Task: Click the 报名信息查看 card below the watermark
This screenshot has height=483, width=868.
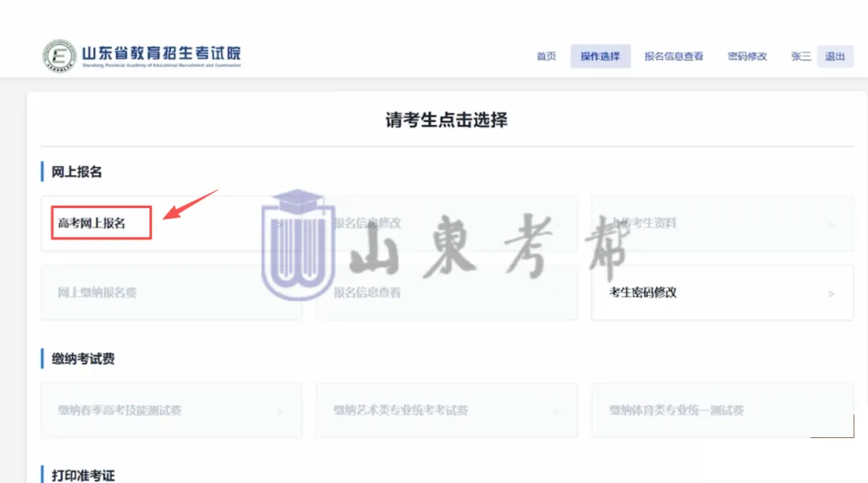Action: click(447, 293)
